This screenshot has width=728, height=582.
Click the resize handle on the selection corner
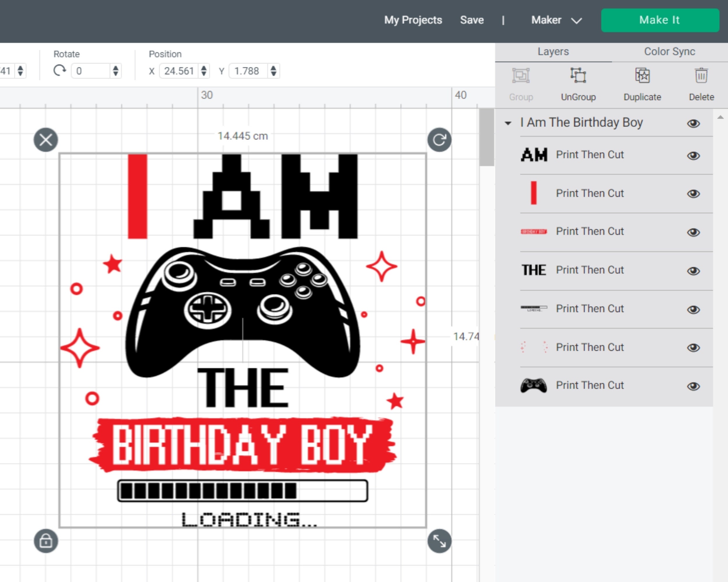[439, 541]
